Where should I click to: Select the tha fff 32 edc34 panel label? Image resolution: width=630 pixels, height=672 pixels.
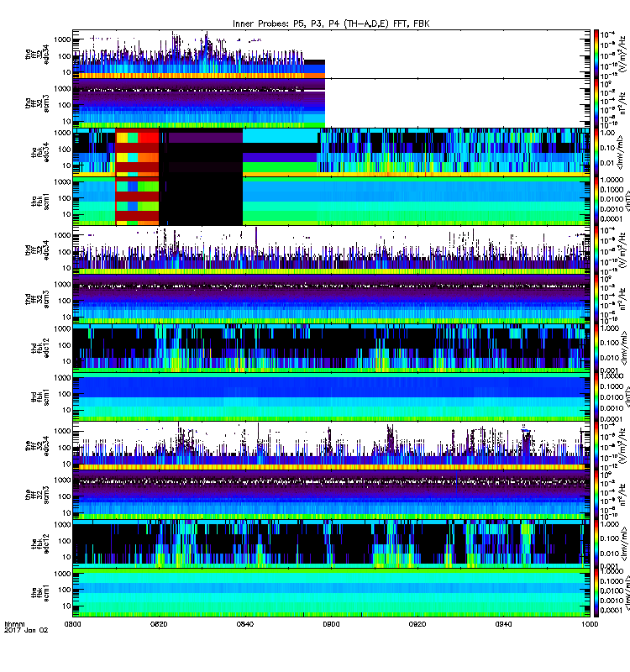pos(37,54)
